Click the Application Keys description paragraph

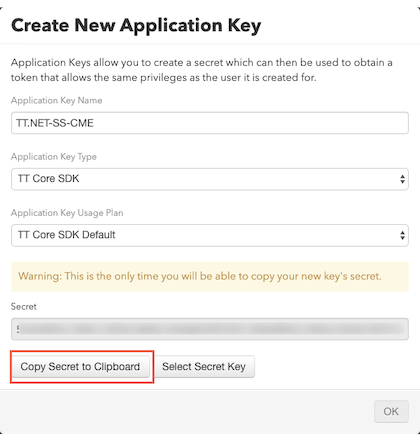click(x=201, y=70)
